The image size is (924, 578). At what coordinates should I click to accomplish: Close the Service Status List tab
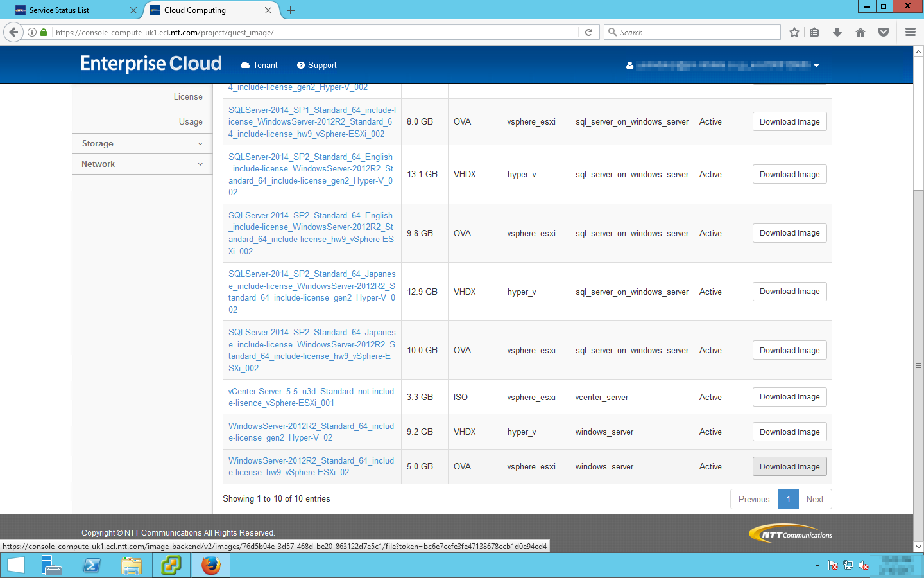click(x=133, y=10)
